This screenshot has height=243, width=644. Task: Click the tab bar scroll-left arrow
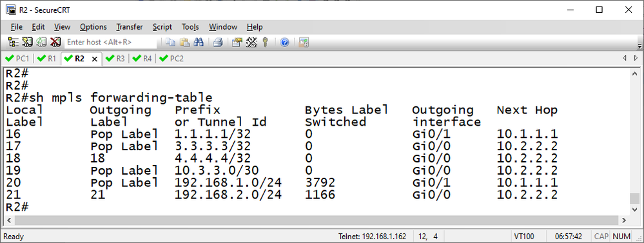click(625, 58)
